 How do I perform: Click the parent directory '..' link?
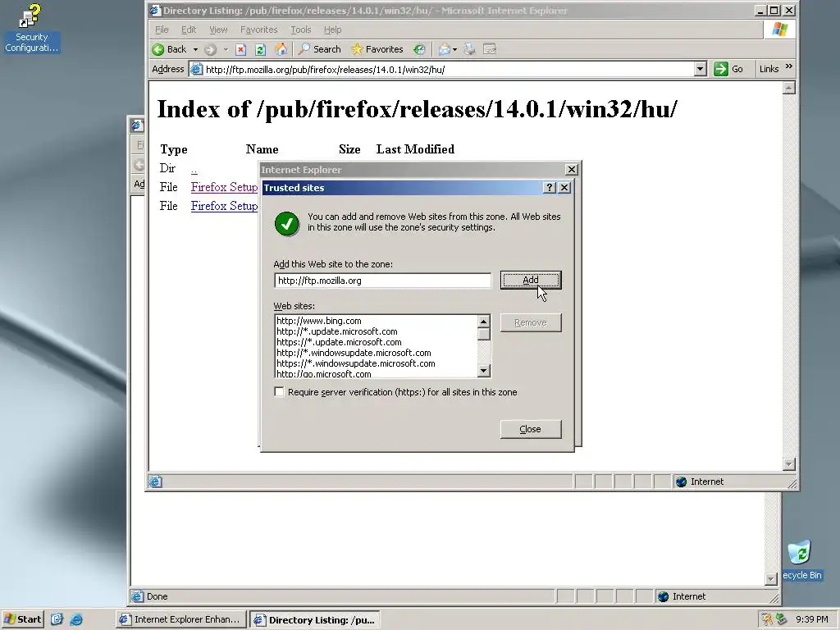[194, 169]
